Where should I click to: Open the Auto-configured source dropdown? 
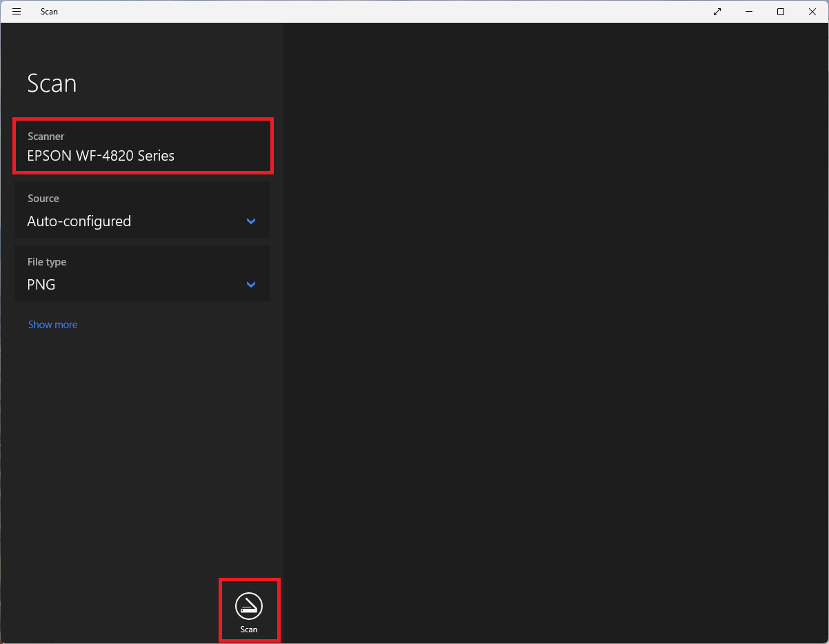tap(141, 210)
